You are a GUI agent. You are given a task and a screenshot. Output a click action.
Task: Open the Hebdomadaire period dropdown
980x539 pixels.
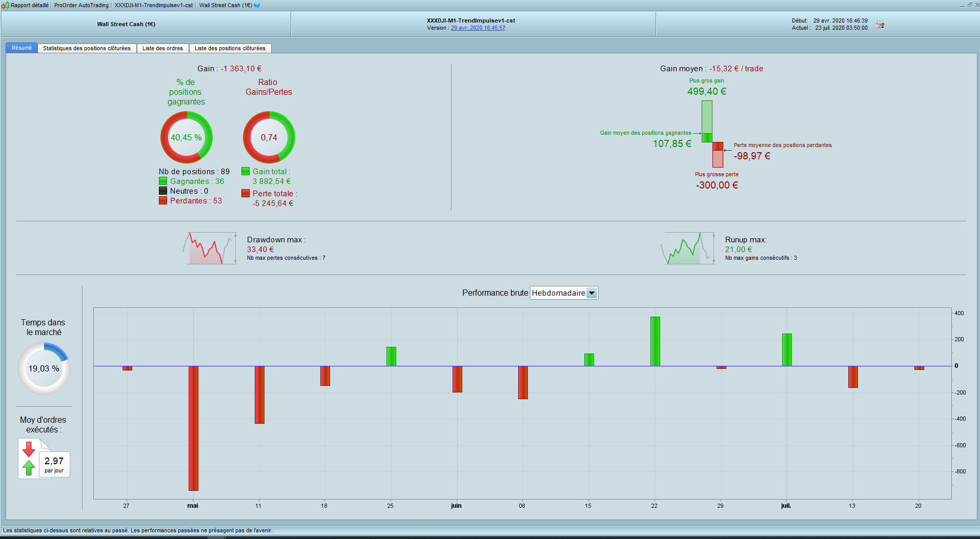(x=564, y=293)
